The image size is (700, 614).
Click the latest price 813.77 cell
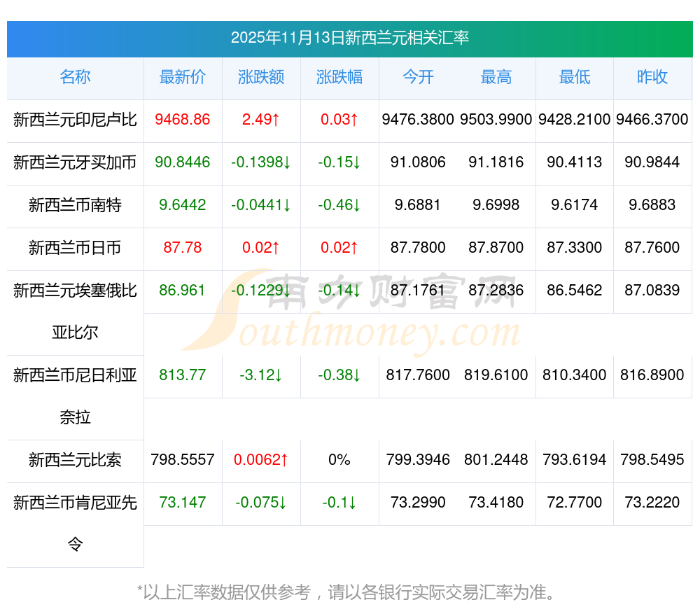coord(183,375)
